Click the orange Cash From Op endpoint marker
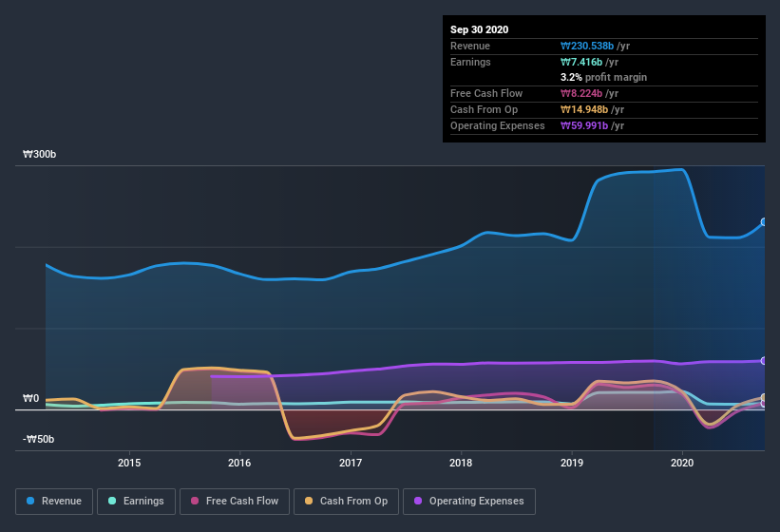This screenshot has height=532, width=780. point(764,398)
